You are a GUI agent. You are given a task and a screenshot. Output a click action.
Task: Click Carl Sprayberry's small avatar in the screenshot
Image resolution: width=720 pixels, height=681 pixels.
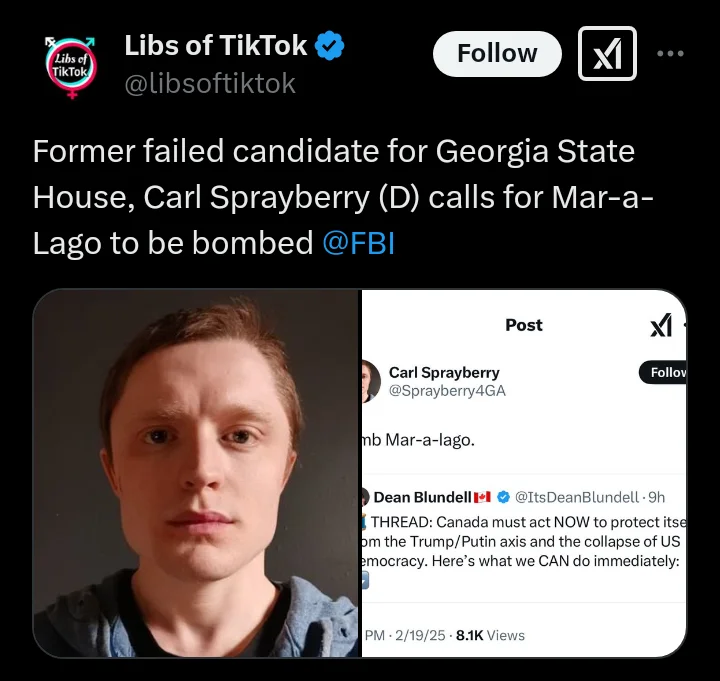tap(369, 380)
